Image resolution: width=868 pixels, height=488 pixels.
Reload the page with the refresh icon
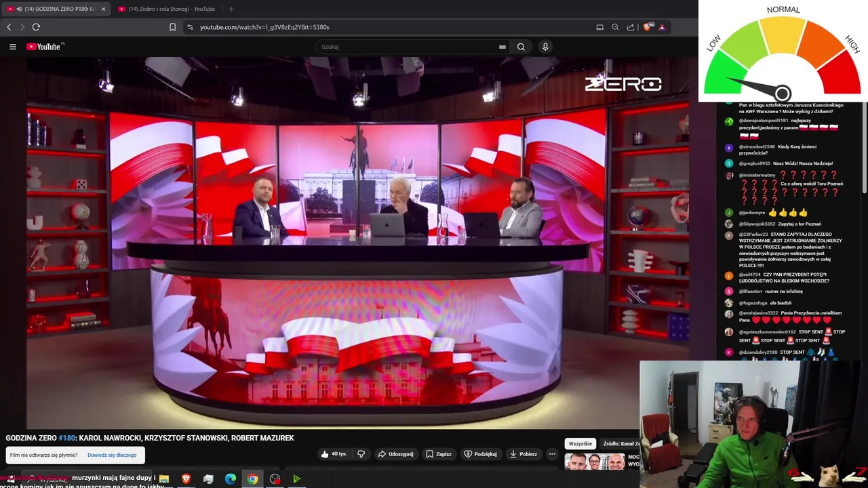click(x=36, y=27)
